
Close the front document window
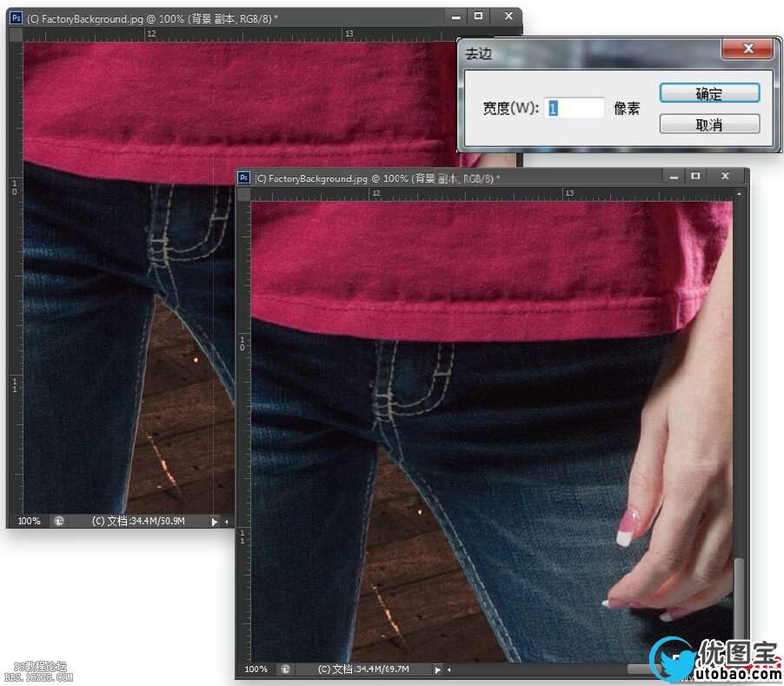pos(725,176)
